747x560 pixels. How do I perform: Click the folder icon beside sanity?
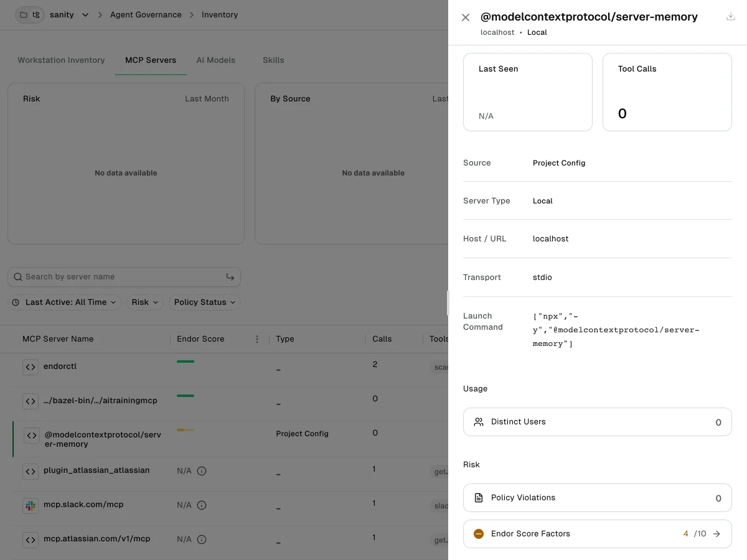pyautogui.click(x=23, y=15)
